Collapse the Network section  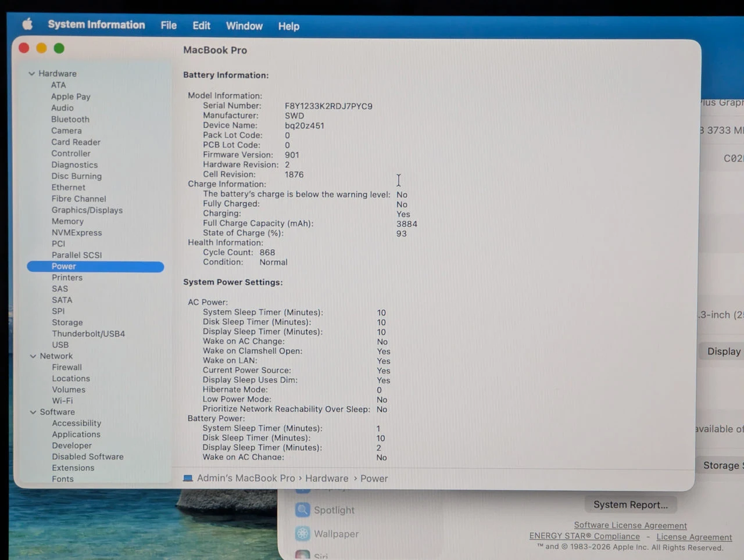point(33,356)
